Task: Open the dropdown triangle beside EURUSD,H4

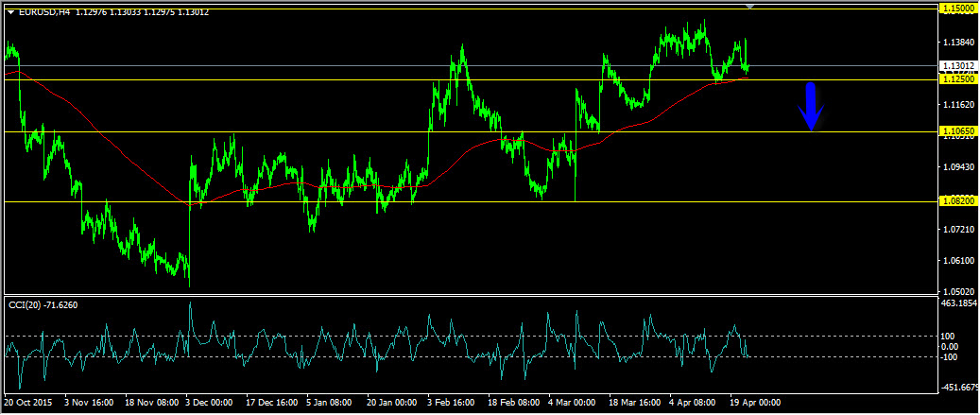Action: 10,12
